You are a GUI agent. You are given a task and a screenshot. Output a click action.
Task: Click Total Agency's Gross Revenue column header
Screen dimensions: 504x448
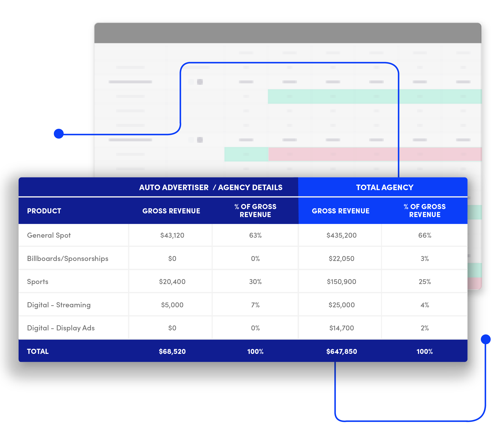[x=340, y=211]
